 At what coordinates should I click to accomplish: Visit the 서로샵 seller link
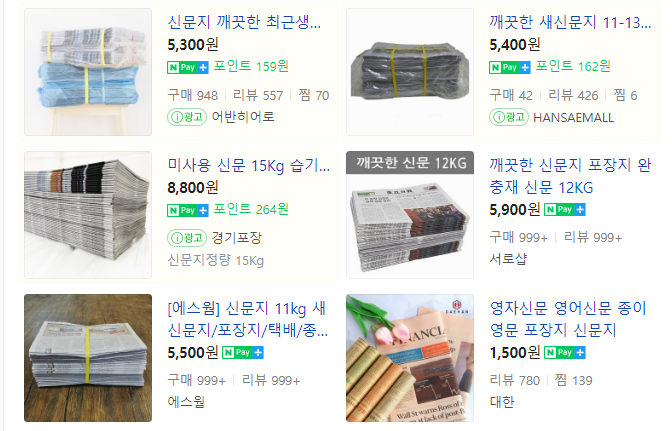pos(508,259)
